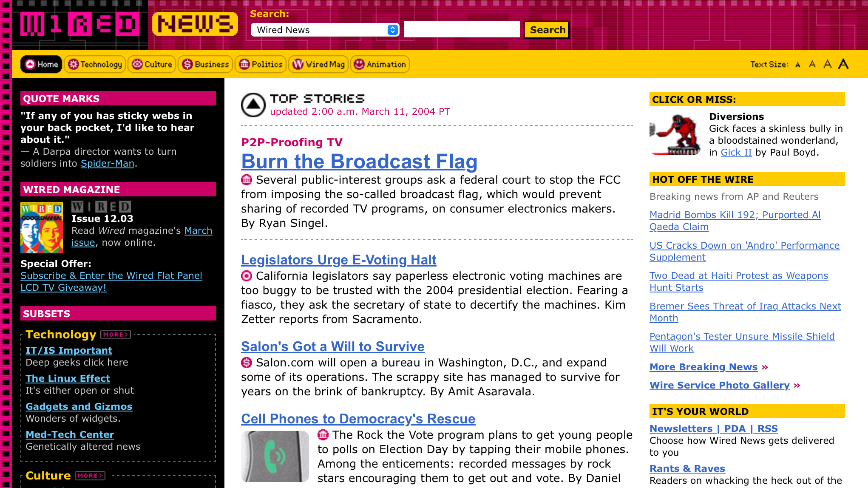Click the cell phone story thumbnail
The width and height of the screenshot is (868, 488).
(x=275, y=457)
